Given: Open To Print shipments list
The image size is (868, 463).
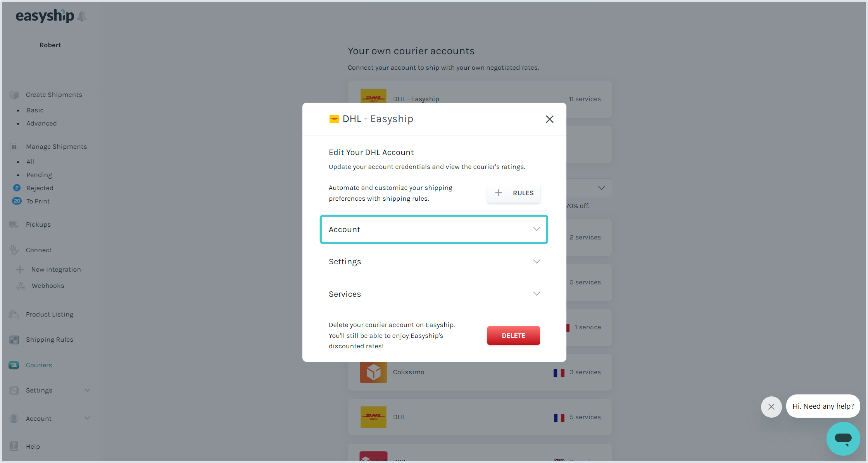Looking at the screenshot, I should click(x=38, y=201).
